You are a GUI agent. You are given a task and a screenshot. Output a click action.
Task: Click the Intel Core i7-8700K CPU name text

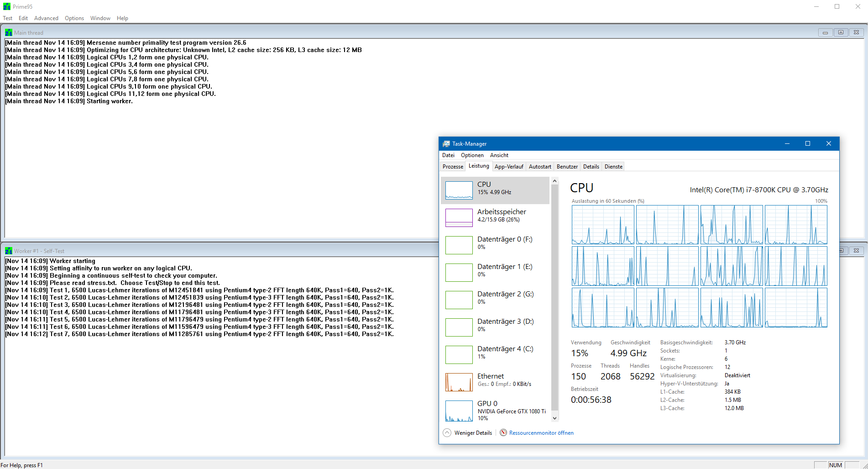point(759,190)
